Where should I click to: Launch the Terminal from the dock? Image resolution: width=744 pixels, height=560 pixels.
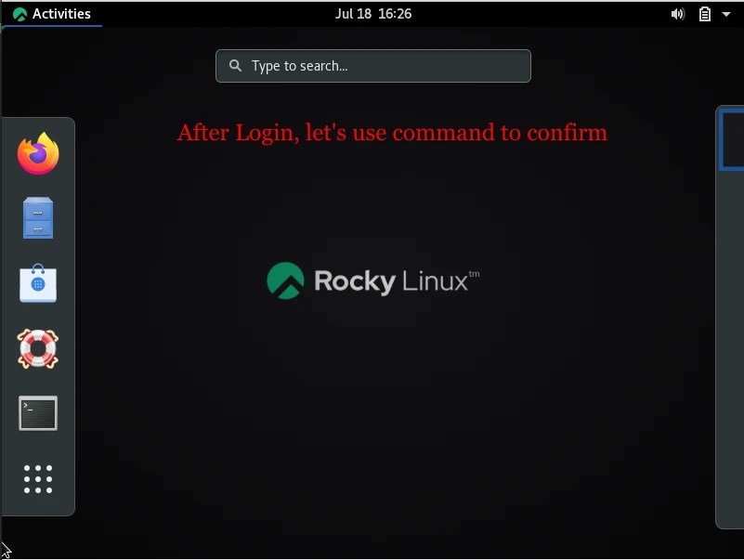point(38,413)
